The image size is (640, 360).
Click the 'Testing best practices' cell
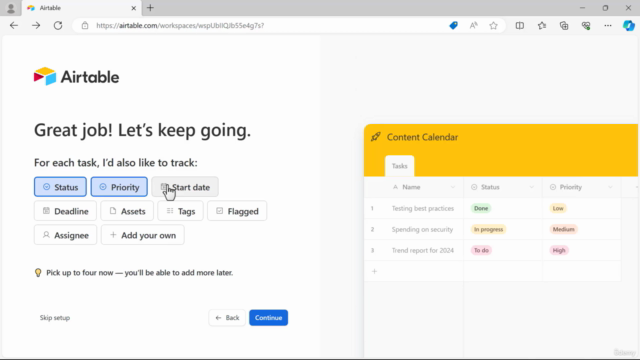click(x=423, y=208)
